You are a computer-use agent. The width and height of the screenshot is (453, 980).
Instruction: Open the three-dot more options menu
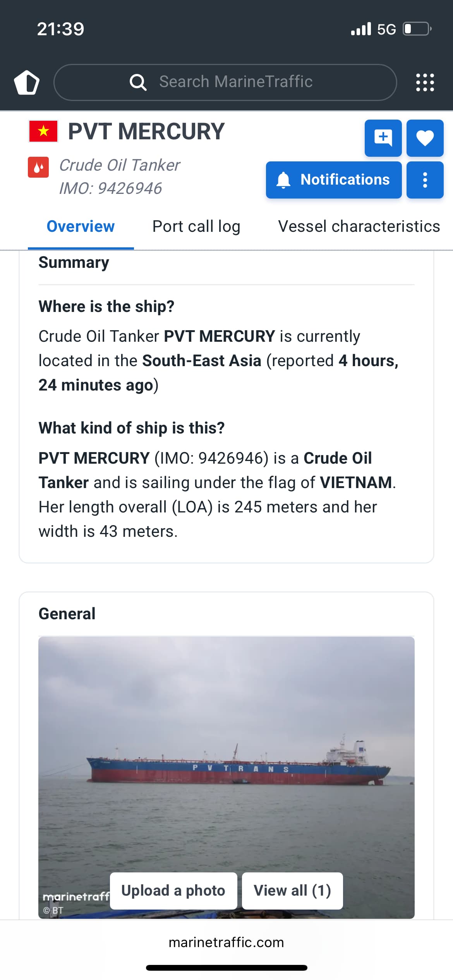pos(425,180)
